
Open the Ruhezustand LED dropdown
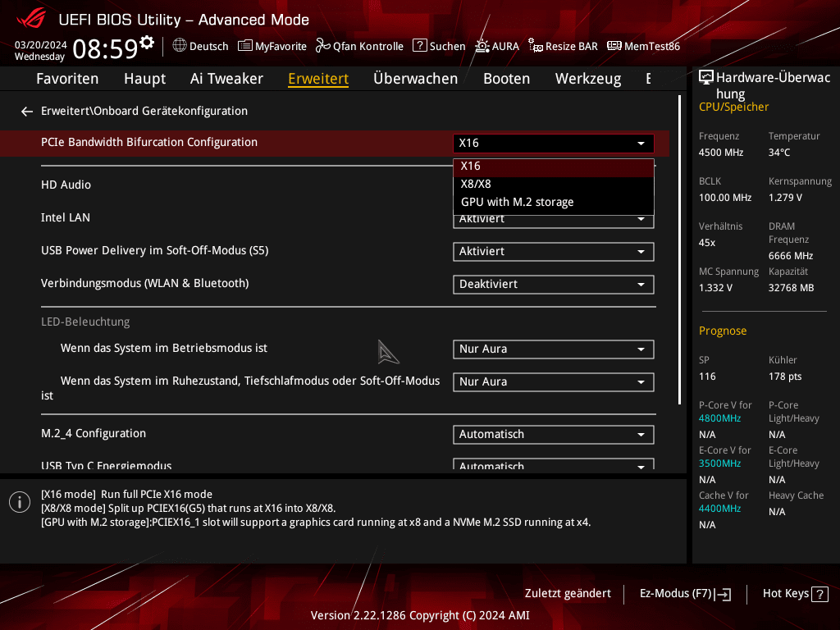[x=554, y=382]
